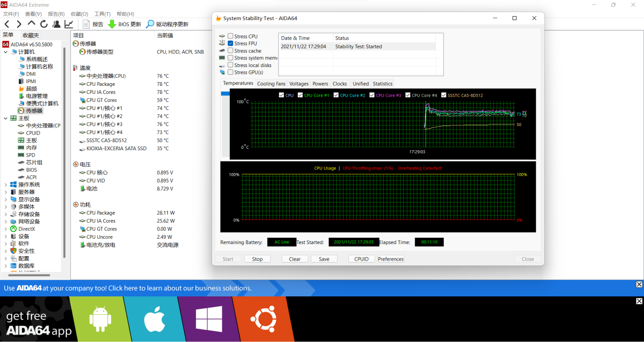Open the 工具(T) menu

tap(102, 14)
